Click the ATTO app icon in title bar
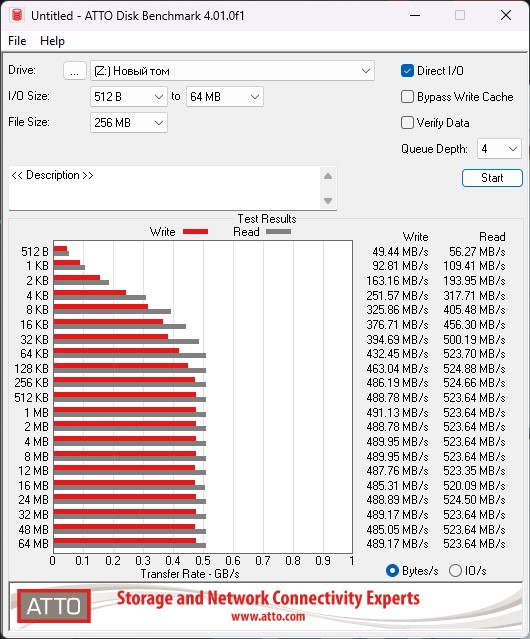Viewport: 530px width, 639px height. pyautogui.click(x=17, y=15)
